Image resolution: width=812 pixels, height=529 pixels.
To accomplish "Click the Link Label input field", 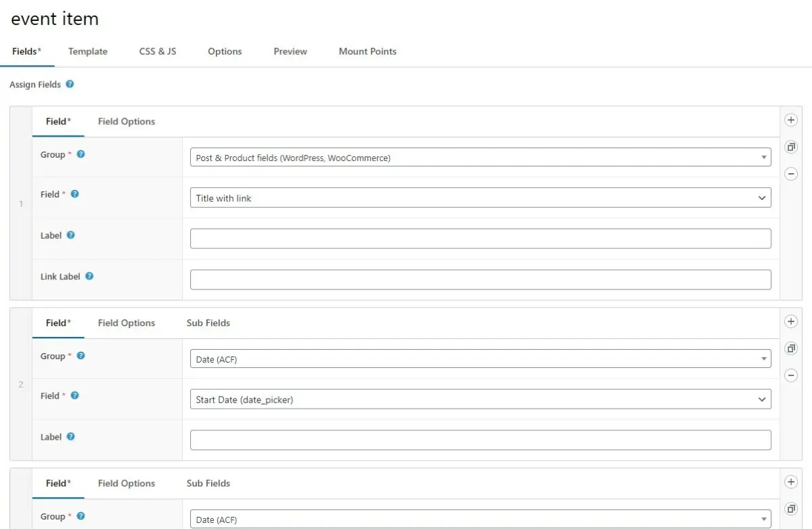I will [x=480, y=279].
